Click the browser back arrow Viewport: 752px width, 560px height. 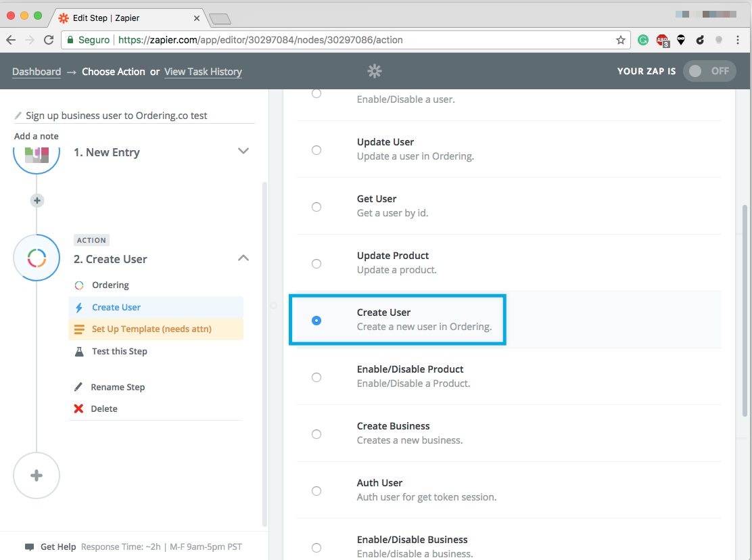(x=11, y=40)
